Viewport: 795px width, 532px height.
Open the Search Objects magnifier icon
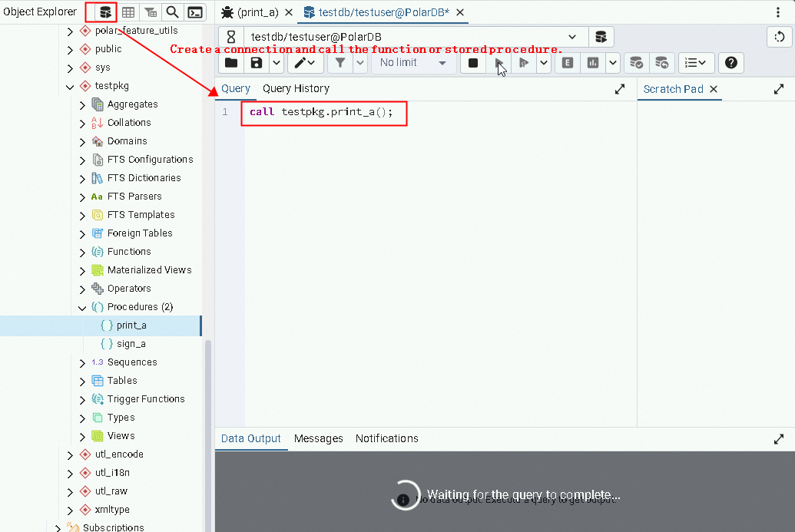point(172,12)
